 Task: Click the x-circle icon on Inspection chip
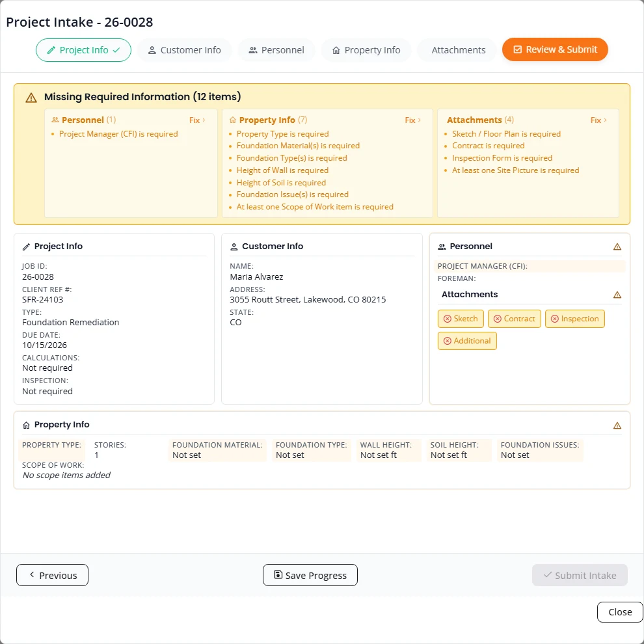[554, 319]
